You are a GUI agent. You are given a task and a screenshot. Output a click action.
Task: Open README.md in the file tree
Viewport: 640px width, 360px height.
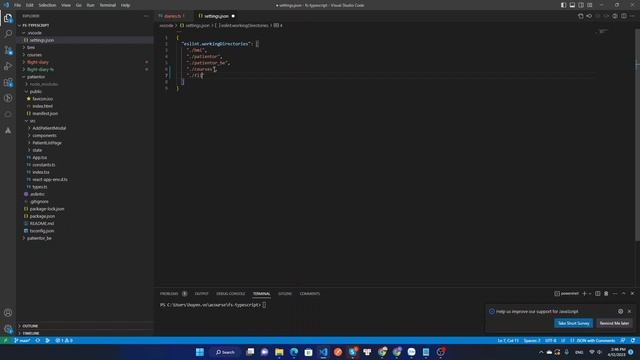pos(42,223)
